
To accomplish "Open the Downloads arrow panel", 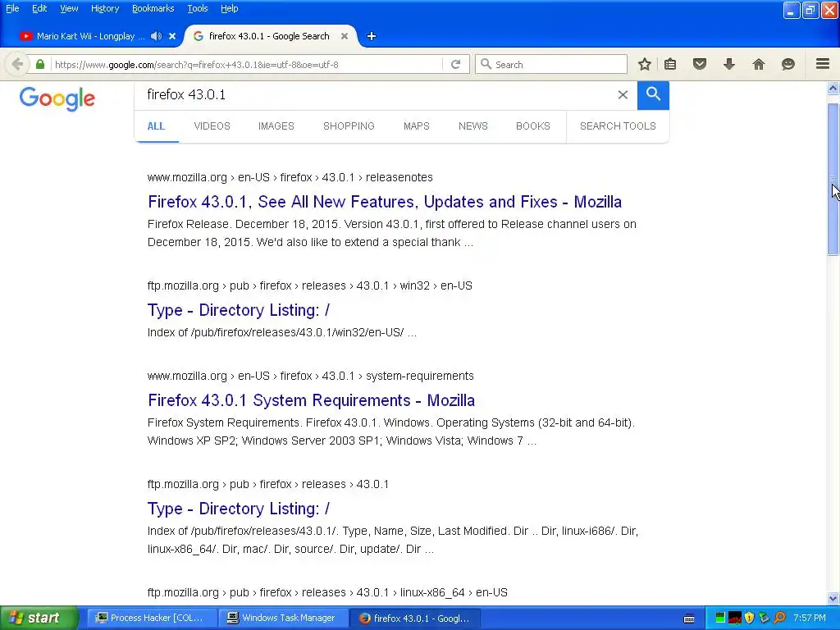I will tap(729, 64).
